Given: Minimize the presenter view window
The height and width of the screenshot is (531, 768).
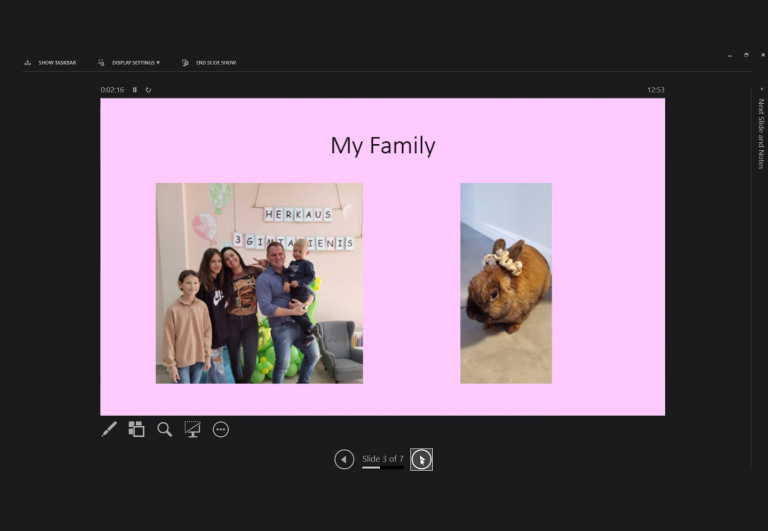Looking at the screenshot, I should 730,55.
